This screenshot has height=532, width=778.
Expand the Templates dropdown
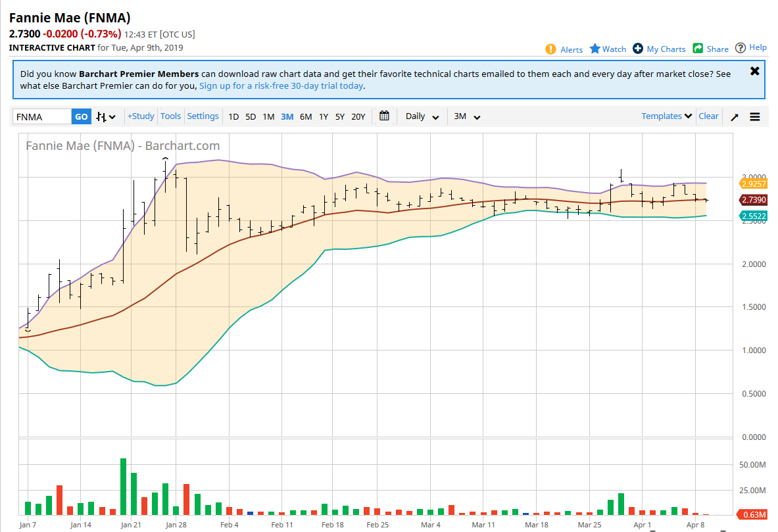click(666, 116)
